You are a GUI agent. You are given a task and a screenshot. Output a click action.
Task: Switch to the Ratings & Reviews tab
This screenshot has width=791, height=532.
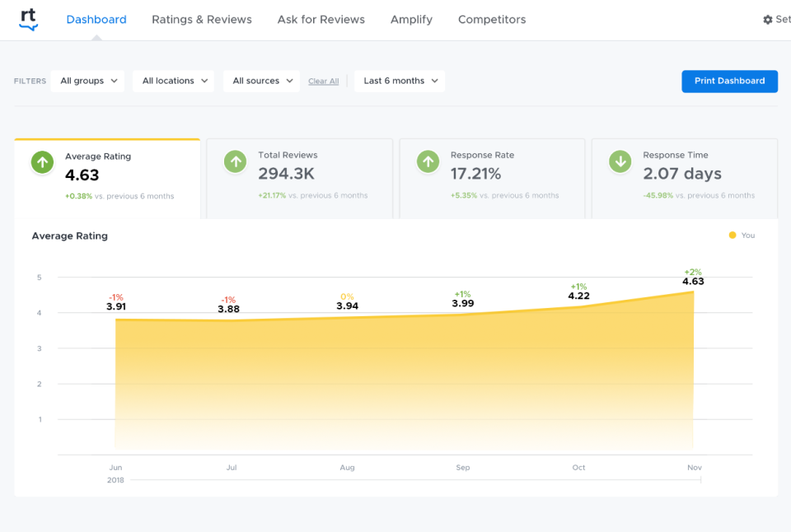(x=202, y=19)
